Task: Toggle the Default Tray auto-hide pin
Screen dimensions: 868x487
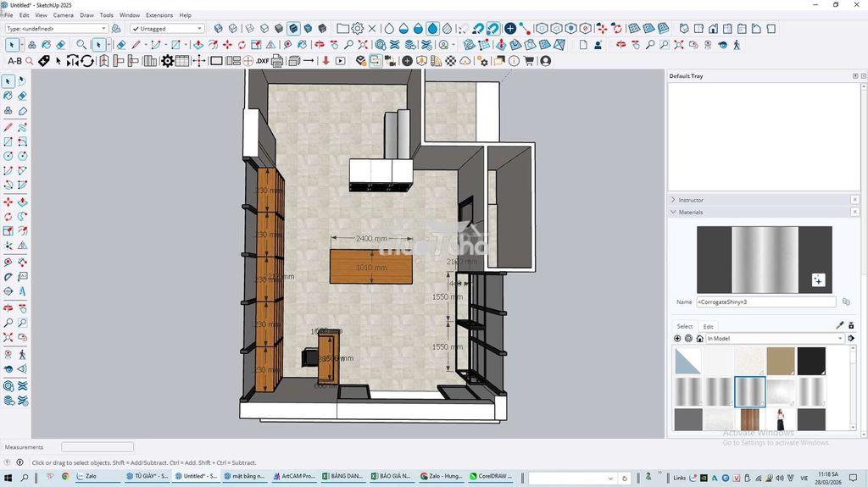Action: (x=855, y=76)
